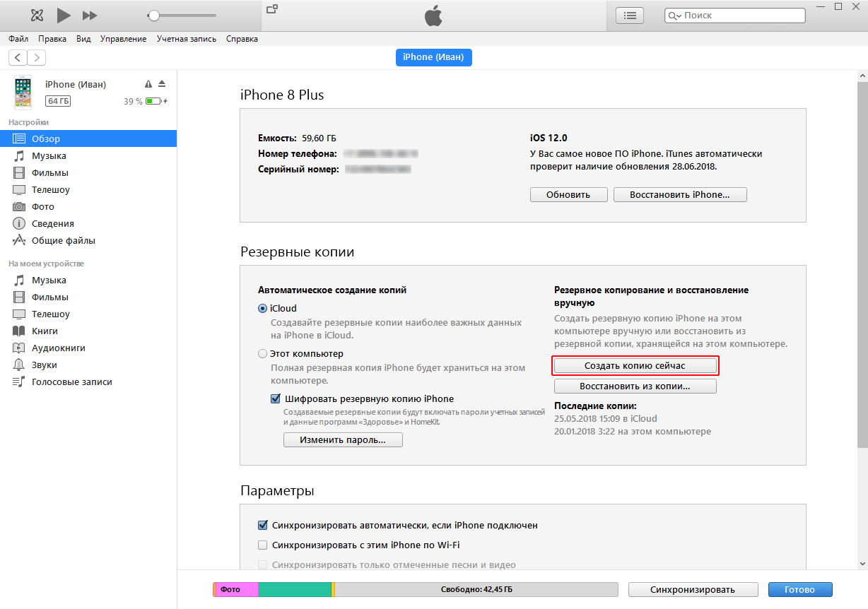Click the Восстановить iPhone... button

(x=680, y=194)
